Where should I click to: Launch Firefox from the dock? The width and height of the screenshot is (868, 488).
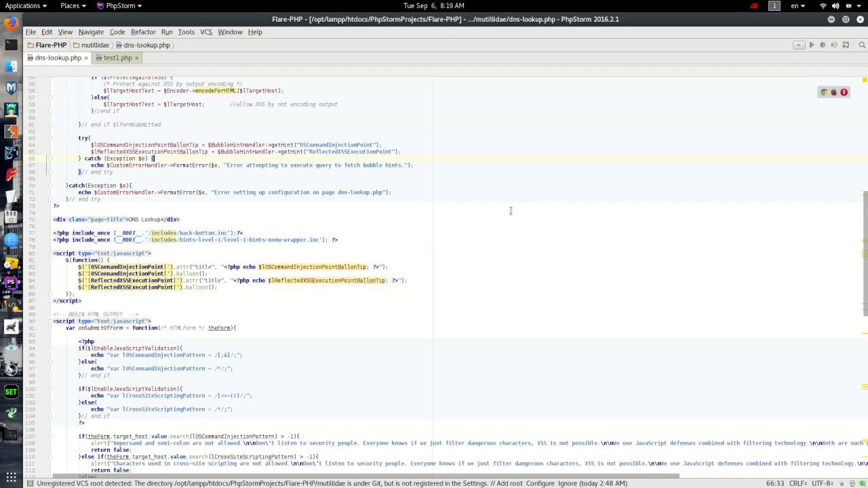[11, 22]
